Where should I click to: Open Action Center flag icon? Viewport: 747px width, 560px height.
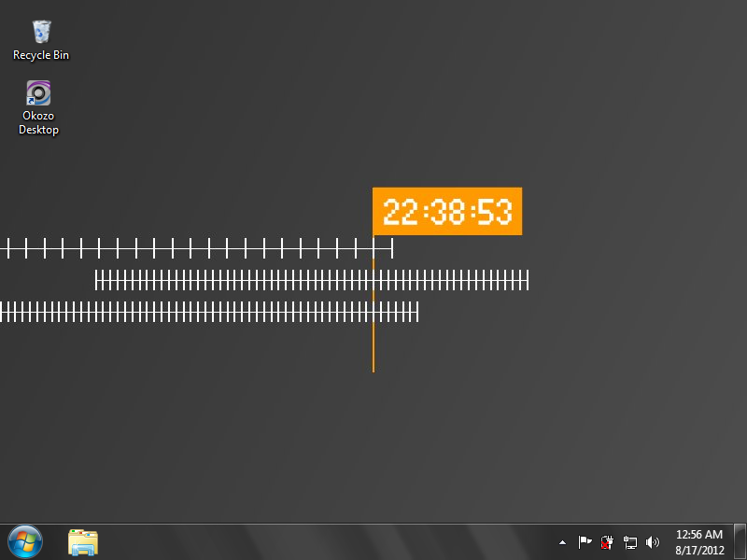[585, 542]
